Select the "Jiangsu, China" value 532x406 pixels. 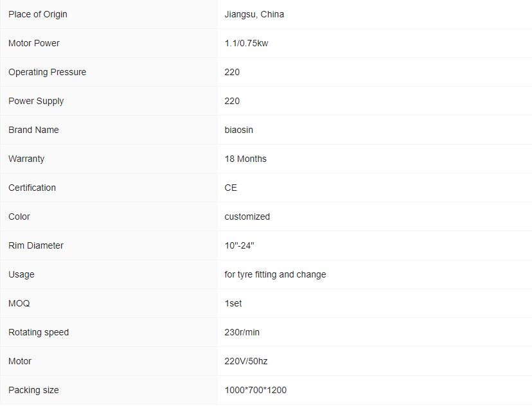(254, 14)
